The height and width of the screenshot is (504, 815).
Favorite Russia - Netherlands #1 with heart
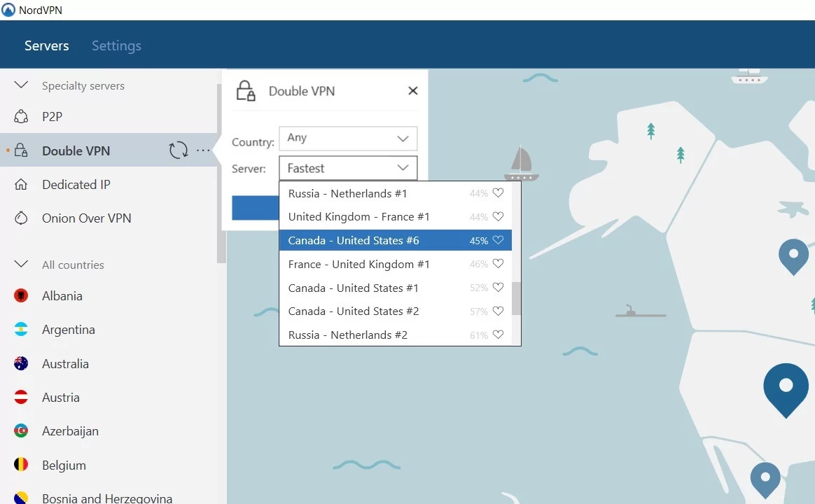tap(498, 192)
